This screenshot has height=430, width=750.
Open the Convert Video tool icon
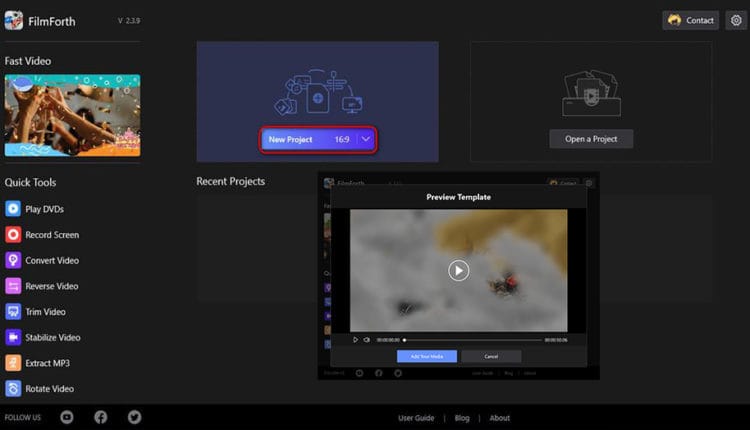13,260
